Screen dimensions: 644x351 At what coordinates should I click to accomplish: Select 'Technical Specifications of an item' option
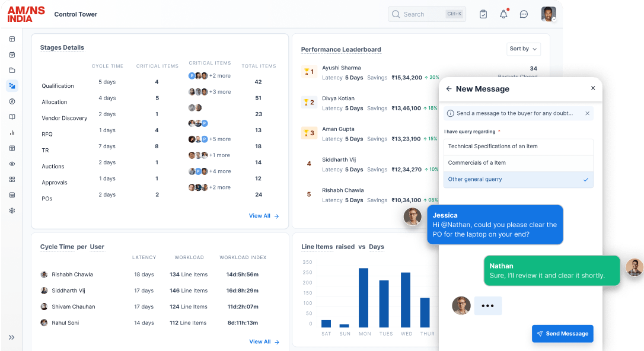518,146
